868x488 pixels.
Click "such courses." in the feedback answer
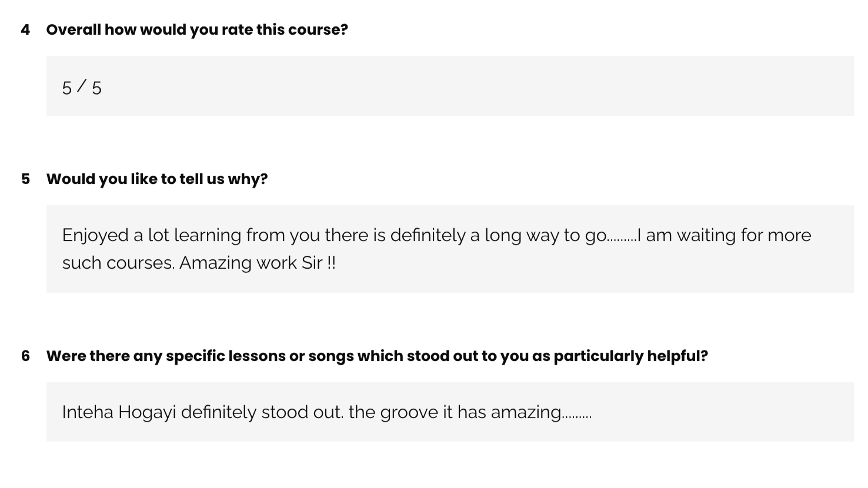click(118, 263)
